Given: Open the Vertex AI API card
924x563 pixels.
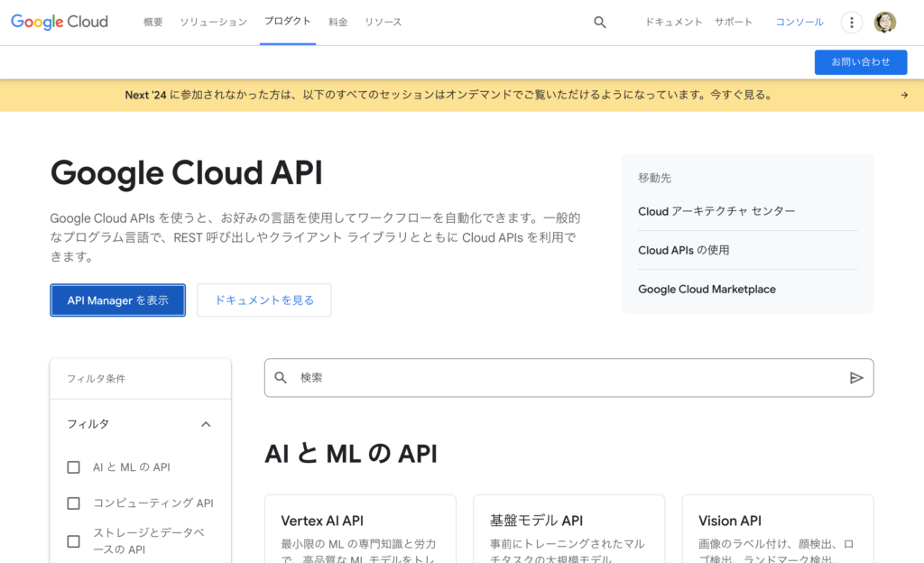Looking at the screenshot, I should point(360,529).
